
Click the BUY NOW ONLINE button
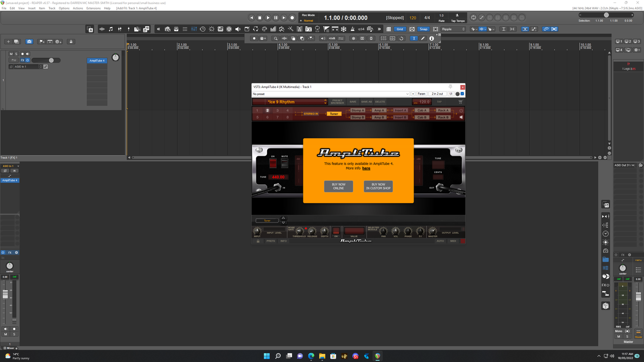[x=338, y=187]
